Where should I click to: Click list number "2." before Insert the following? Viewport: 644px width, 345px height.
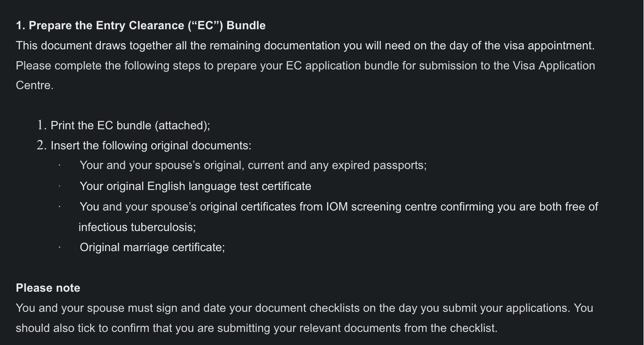click(x=42, y=146)
